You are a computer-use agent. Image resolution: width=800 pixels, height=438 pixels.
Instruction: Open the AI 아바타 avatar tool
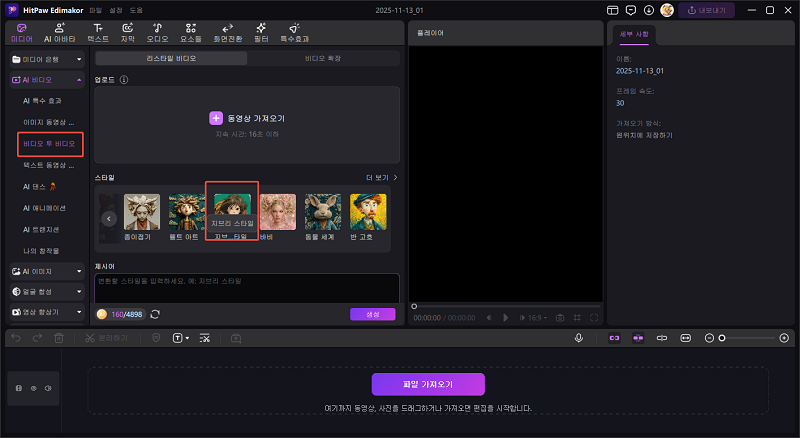point(60,33)
